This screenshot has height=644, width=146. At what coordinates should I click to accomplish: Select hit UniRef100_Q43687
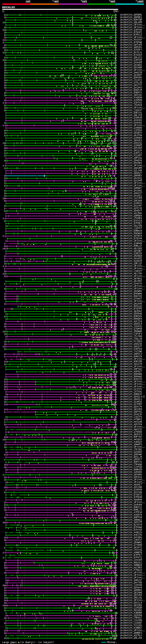(x=131, y=75)
